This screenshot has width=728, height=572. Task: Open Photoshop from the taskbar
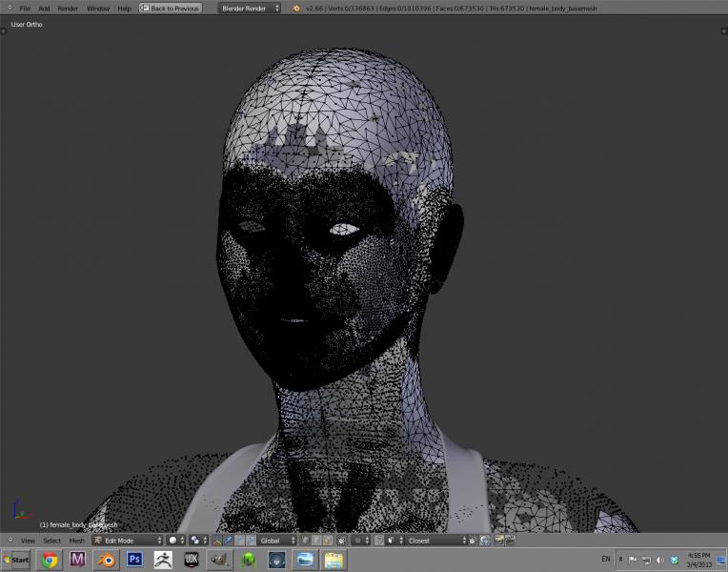pos(134,560)
